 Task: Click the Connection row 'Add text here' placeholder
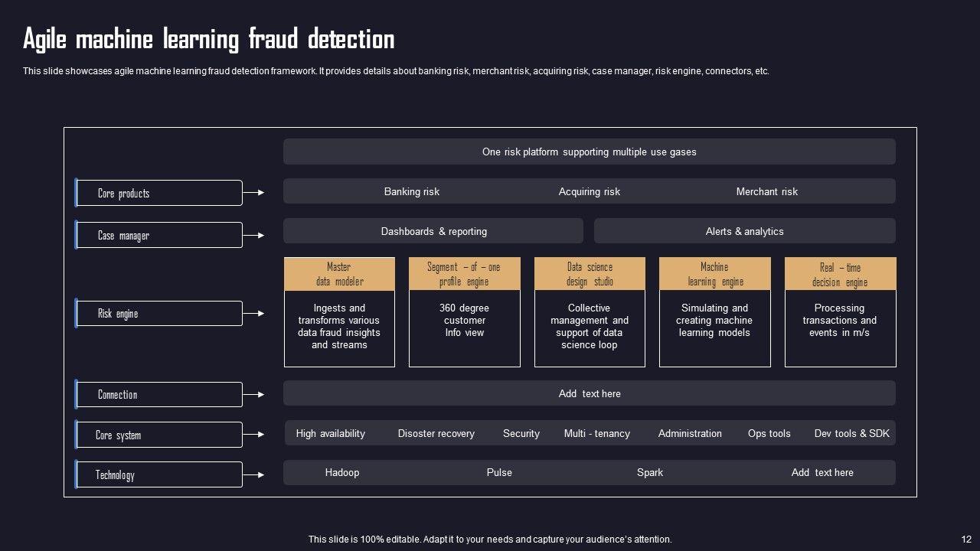590,393
